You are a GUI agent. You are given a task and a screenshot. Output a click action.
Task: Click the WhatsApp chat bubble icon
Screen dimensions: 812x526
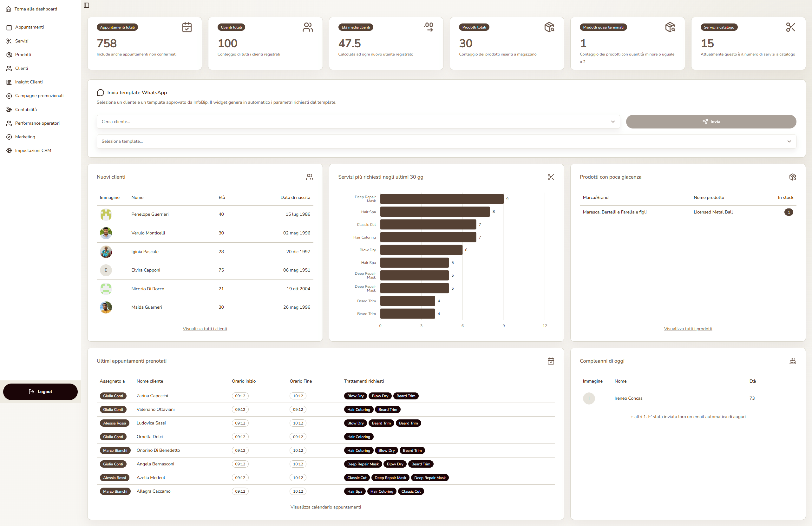(100, 93)
